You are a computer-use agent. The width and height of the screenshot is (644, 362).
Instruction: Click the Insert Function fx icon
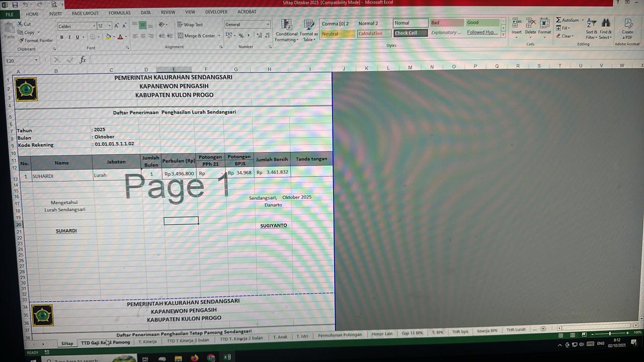coord(83,60)
